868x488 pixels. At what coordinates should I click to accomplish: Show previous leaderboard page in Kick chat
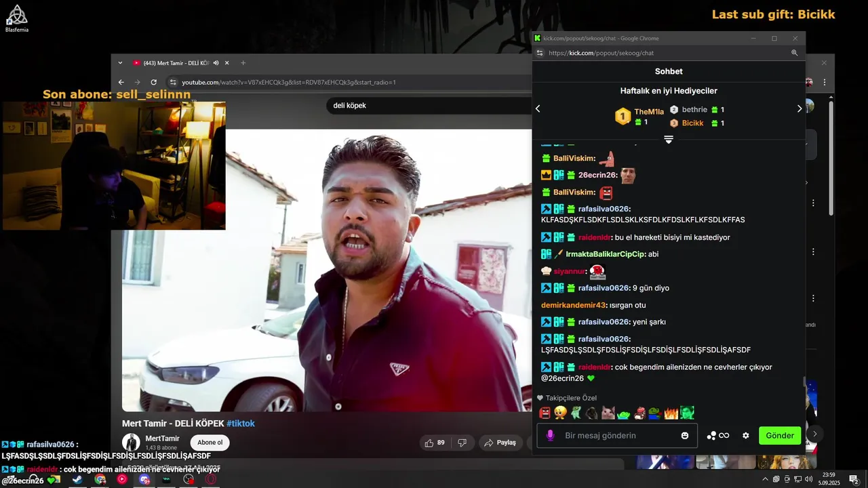(538, 108)
